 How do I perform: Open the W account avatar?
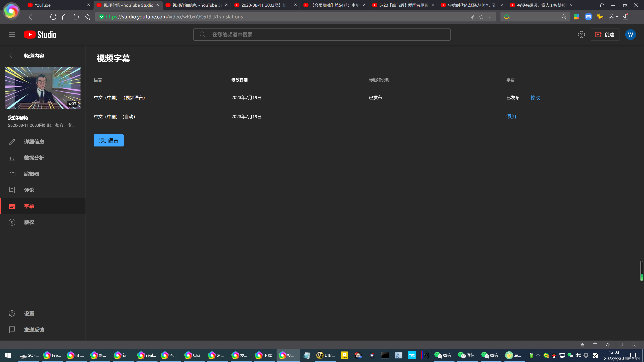[x=630, y=35]
